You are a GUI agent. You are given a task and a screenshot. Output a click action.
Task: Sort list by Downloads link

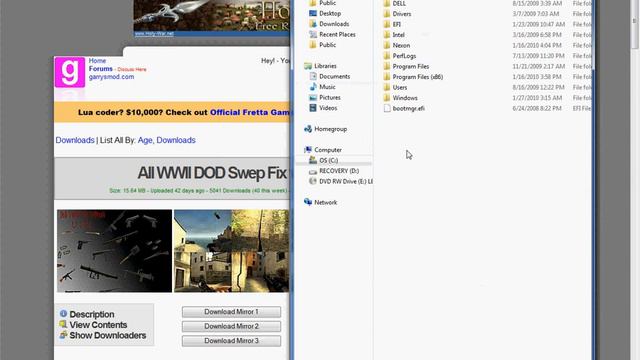(176, 140)
